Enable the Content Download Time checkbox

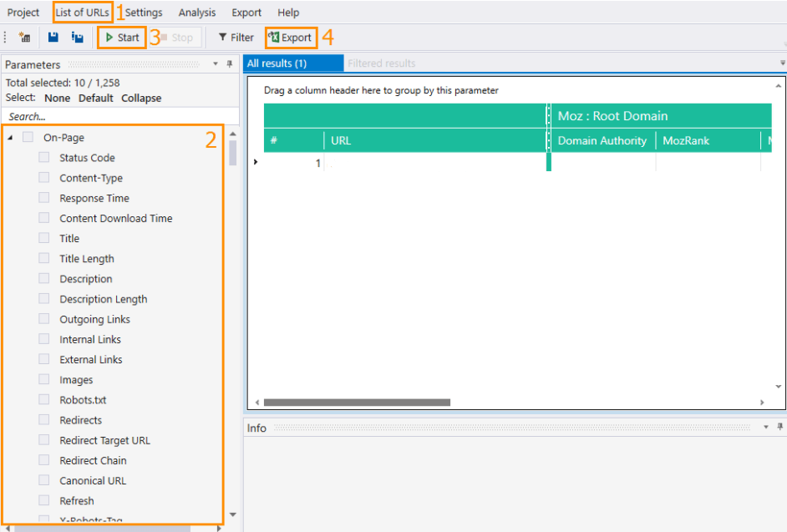44,217
